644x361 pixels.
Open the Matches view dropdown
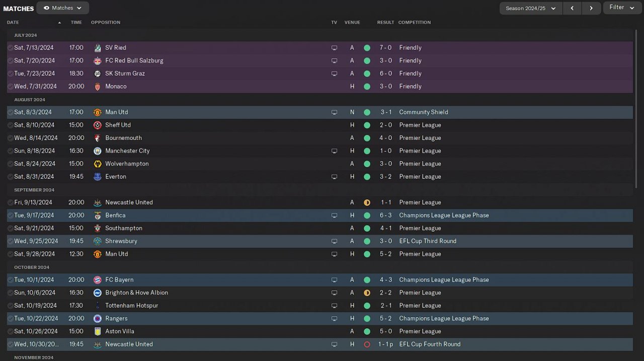pyautogui.click(x=63, y=8)
